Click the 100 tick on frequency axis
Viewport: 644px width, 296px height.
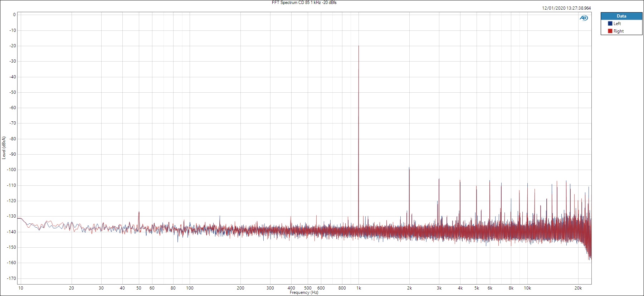pyautogui.click(x=190, y=288)
